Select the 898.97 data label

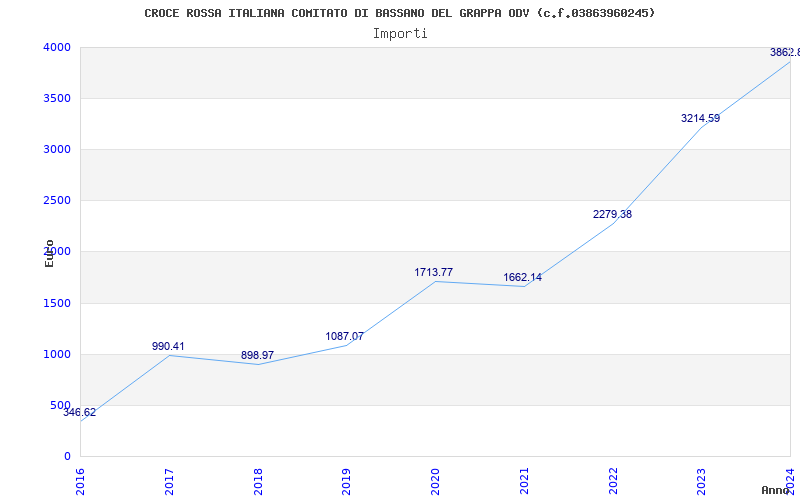point(257,355)
